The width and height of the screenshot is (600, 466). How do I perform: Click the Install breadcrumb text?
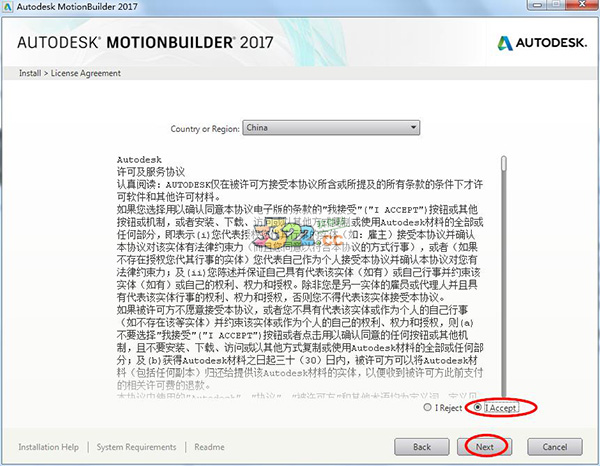30,73
